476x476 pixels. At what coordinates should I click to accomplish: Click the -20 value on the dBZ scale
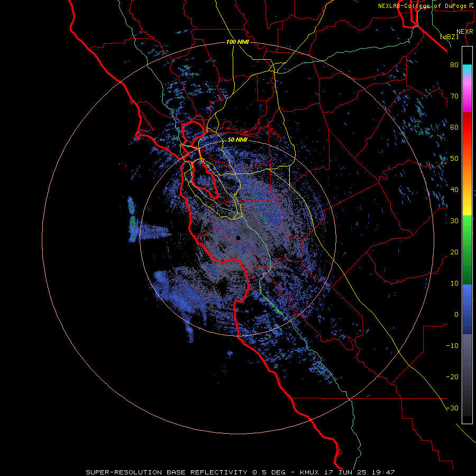(452, 377)
